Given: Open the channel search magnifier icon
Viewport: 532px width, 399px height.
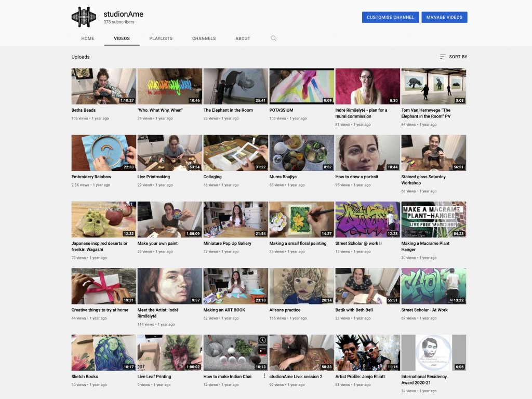Looking at the screenshot, I should pos(274,38).
